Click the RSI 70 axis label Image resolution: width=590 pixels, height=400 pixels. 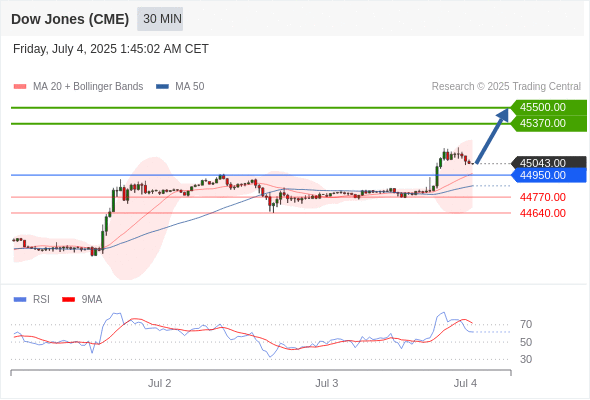coord(526,324)
